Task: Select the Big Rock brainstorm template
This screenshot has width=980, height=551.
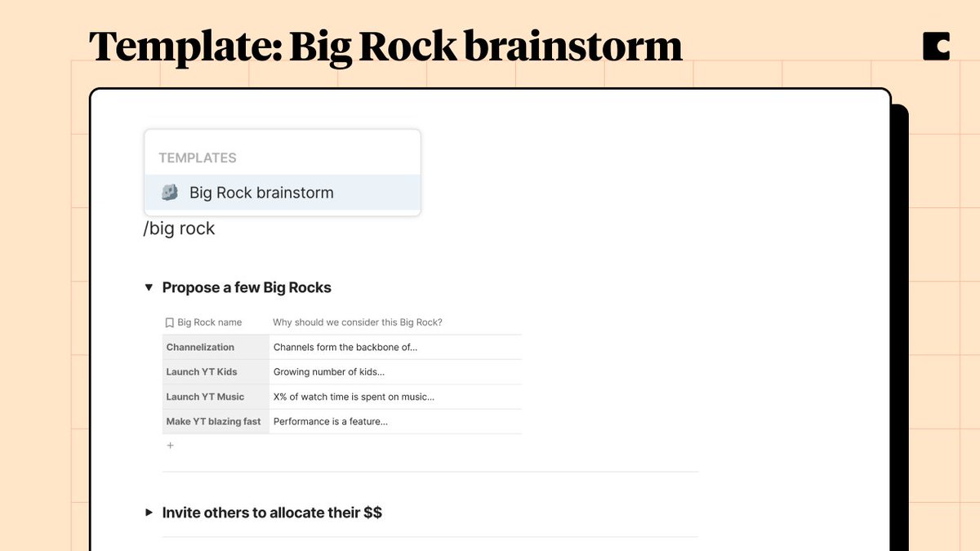Action: tap(283, 193)
